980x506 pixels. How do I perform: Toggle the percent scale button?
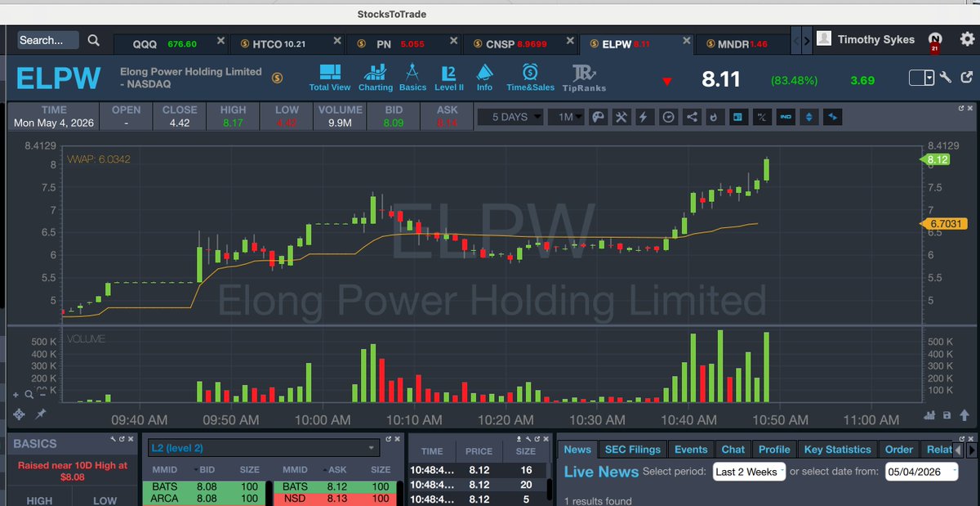pos(761,117)
